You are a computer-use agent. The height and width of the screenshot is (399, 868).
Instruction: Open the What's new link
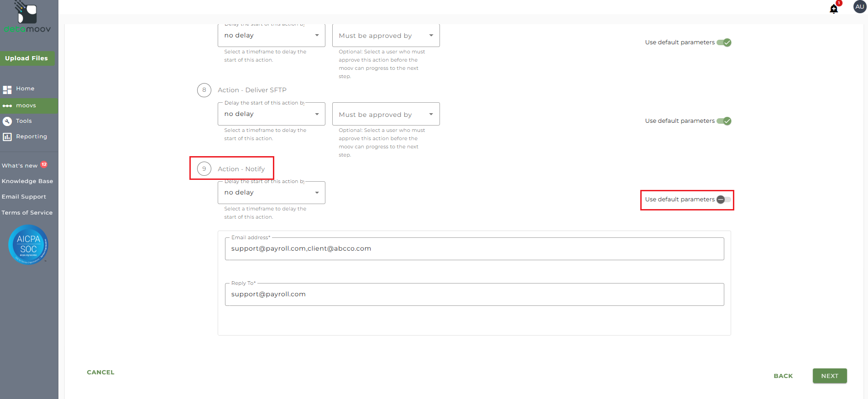point(20,165)
